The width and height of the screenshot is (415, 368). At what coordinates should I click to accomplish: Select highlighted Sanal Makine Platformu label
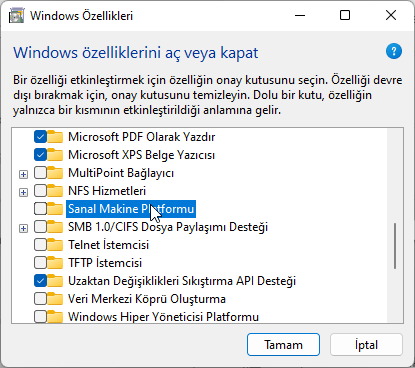click(x=131, y=209)
